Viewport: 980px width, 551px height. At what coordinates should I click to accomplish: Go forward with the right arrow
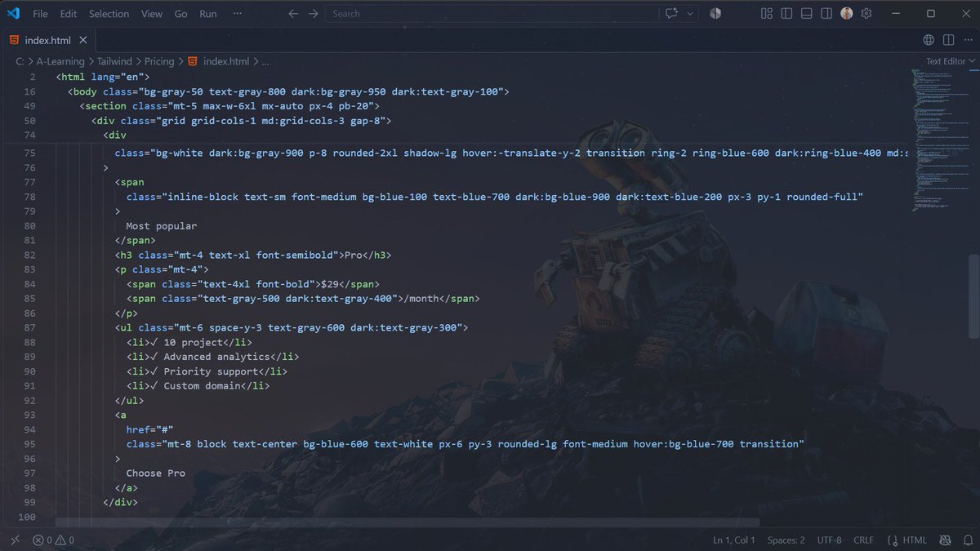coord(313,13)
